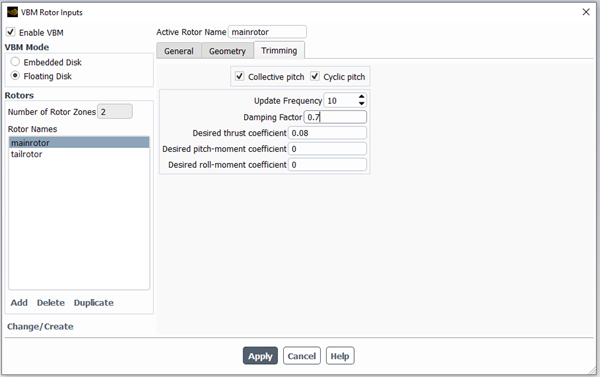Open Help for VBM Rotor Inputs

(340, 356)
